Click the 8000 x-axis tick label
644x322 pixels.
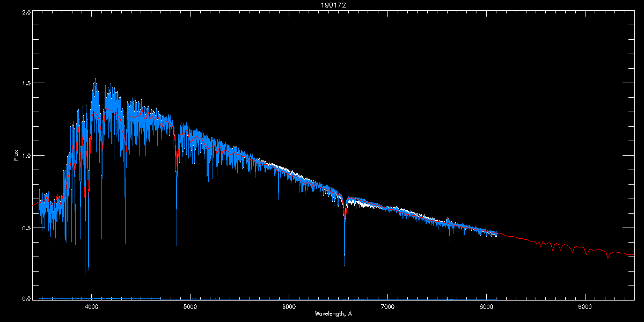486,307
